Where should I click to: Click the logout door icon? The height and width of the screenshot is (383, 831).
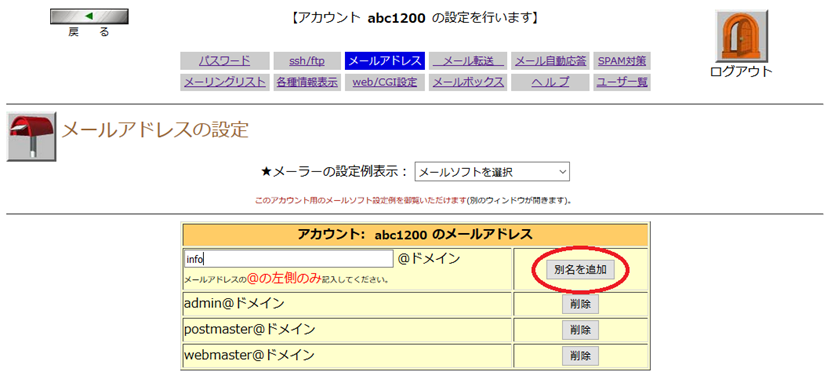point(741,37)
